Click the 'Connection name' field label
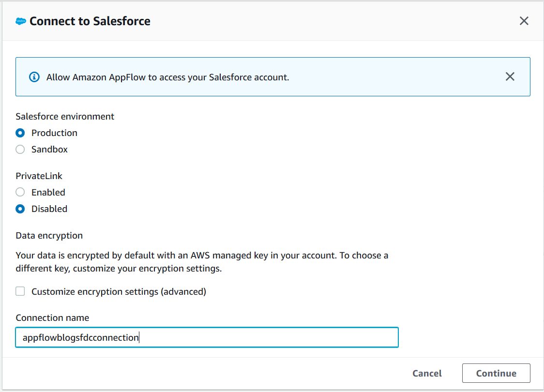Image resolution: width=544 pixels, height=392 pixels. click(52, 318)
